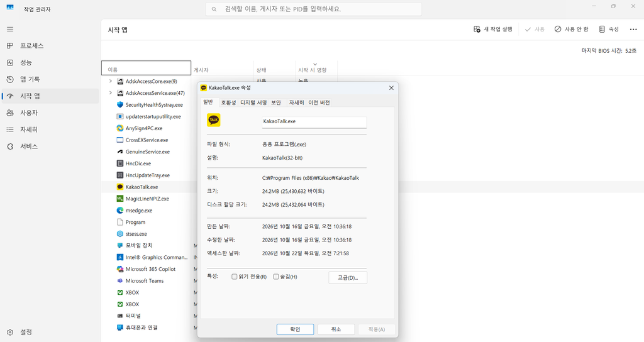This screenshot has height=342, width=644.
Task: Select updaterstartuputility.exe icon
Action: point(120,116)
